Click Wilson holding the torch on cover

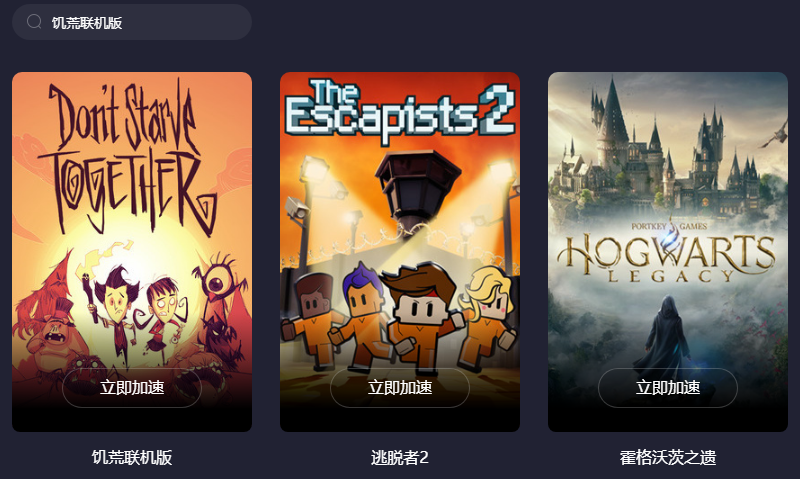[115, 306]
